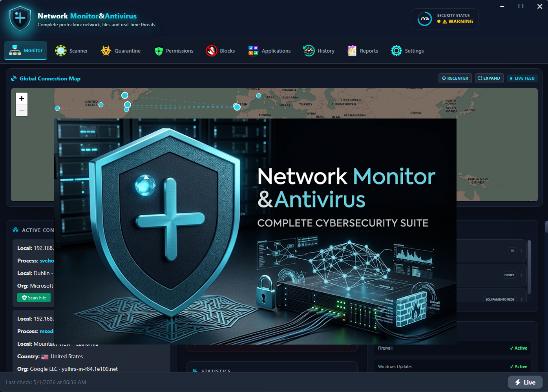Click the Global Connection Map title icon
The width and height of the screenshot is (548, 392).
coord(14,78)
